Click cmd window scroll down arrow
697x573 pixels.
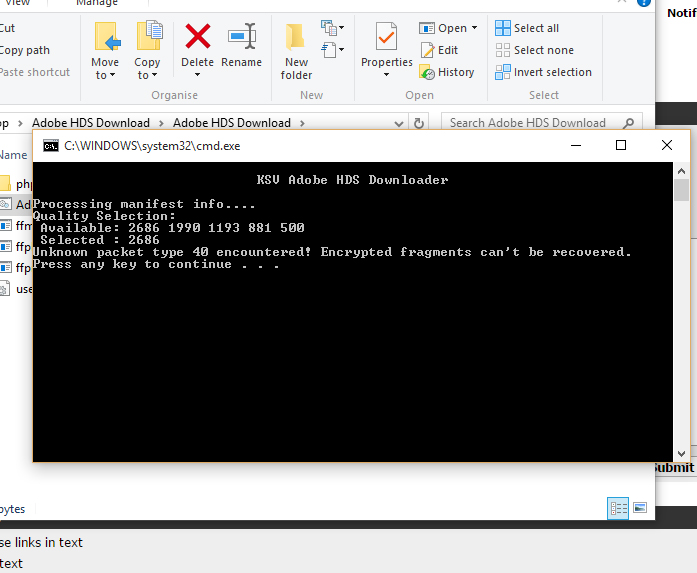coord(681,453)
